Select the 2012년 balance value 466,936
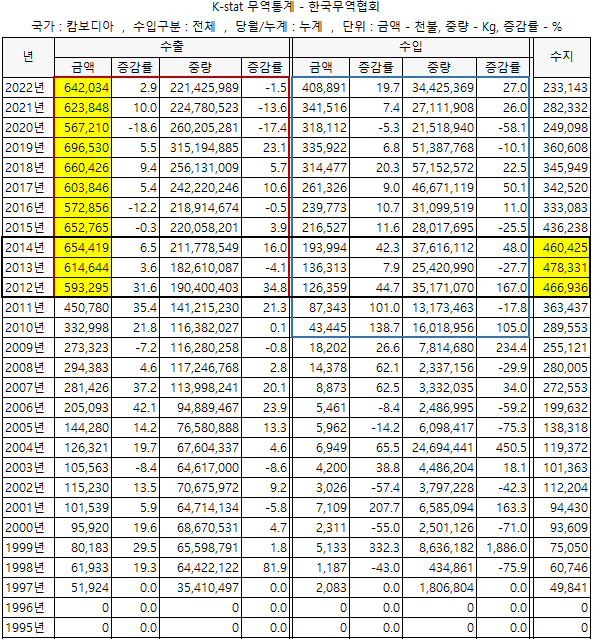Screen dimensions: 593x639 point(562,287)
